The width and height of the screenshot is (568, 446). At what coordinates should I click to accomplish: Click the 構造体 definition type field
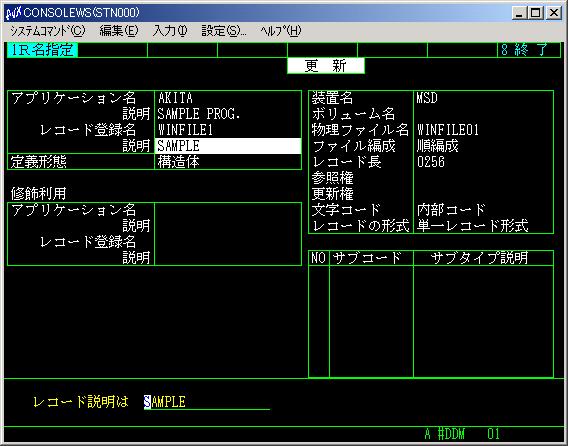pos(228,162)
